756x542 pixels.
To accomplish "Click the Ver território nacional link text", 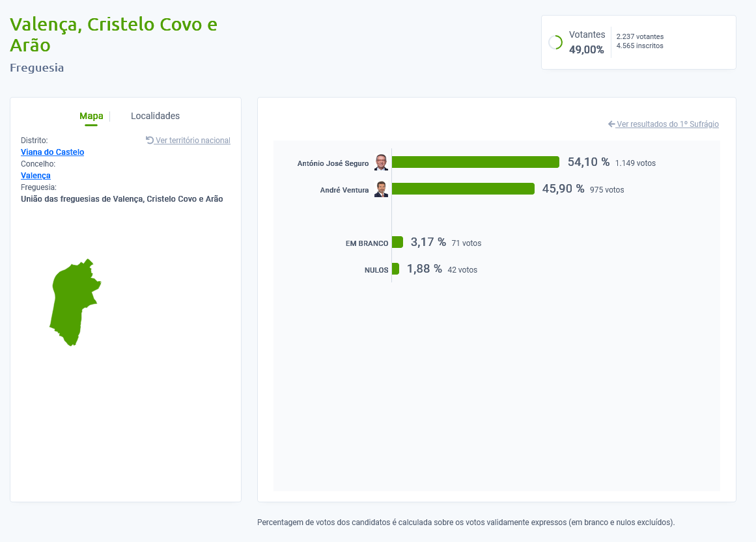I will tap(193, 141).
